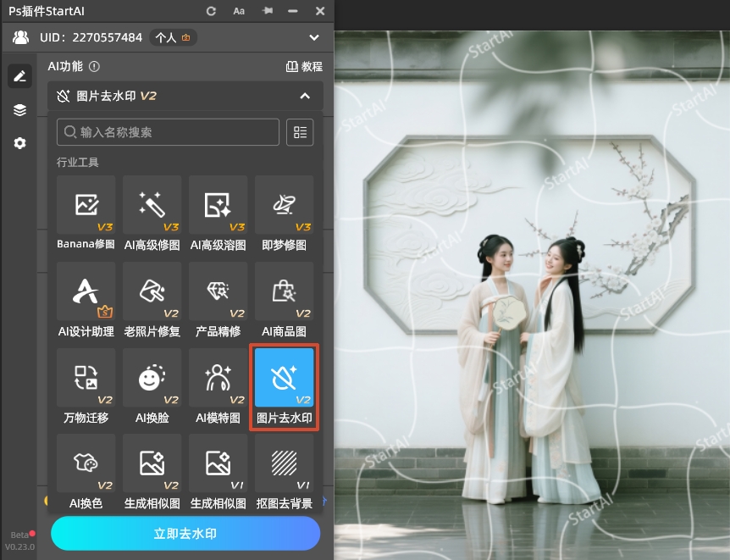Expand the UID account dropdown chevron
Viewport: 730px width, 560px height.
[314, 37]
